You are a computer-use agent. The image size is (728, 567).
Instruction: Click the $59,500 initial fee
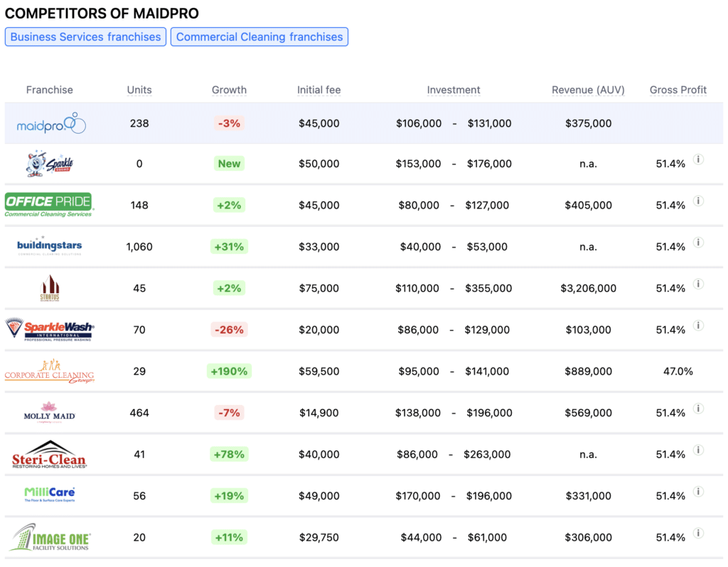[319, 371]
